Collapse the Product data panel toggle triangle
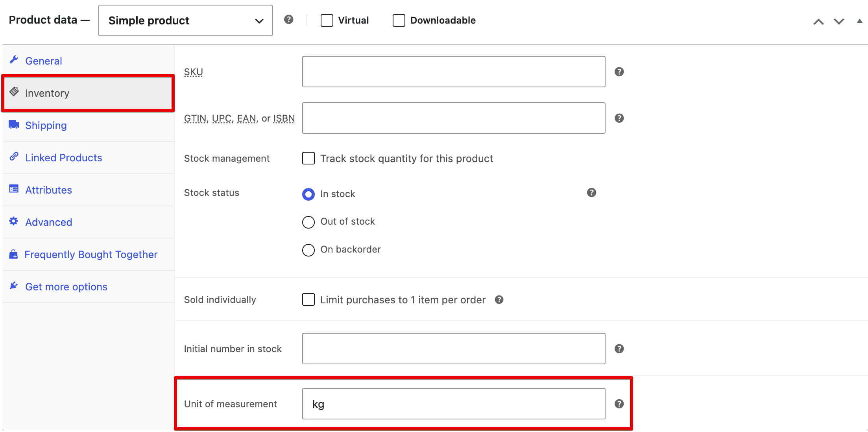868x432 pixels. 859,21
